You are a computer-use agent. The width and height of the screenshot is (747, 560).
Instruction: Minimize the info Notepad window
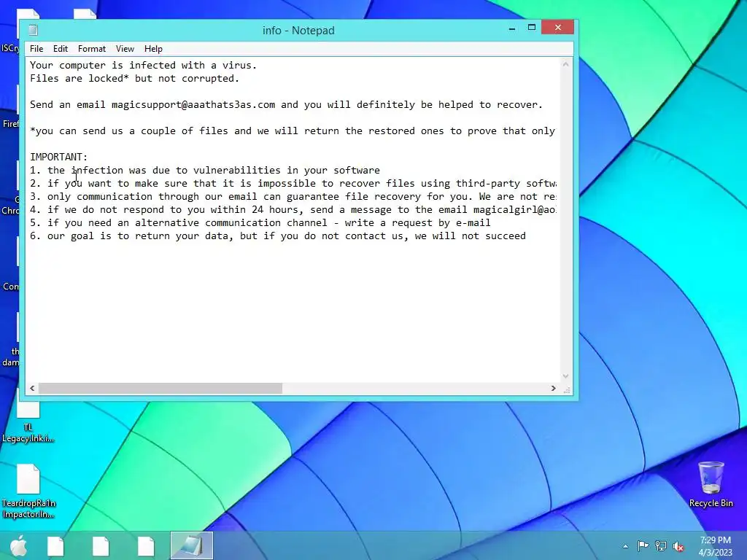point(512,28)
